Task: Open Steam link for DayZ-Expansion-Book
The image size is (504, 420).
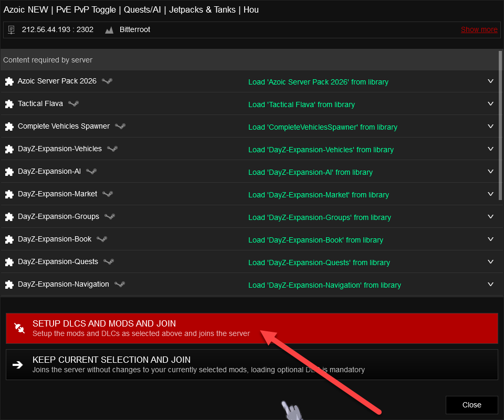Action: (102, 239)
